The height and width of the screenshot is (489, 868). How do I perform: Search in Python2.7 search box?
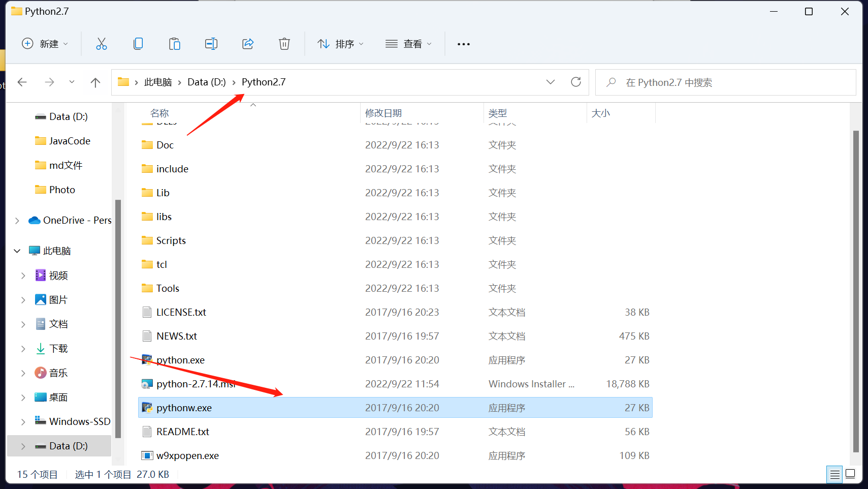click(x=725, y=82)
